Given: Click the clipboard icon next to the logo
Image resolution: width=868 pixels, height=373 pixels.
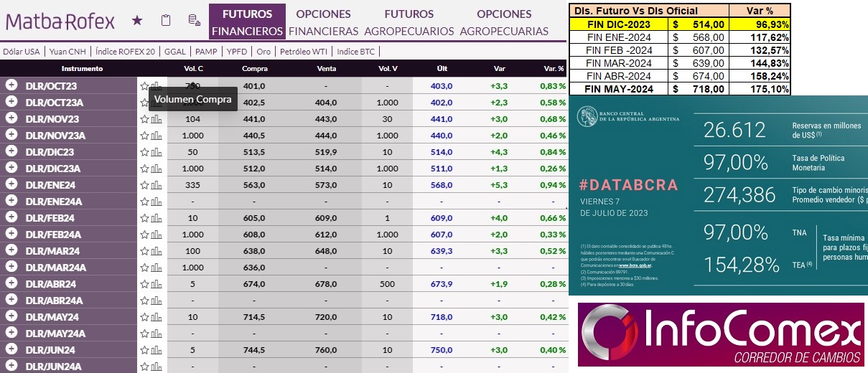Looking at the screenshot, I should tap(166, 21).
